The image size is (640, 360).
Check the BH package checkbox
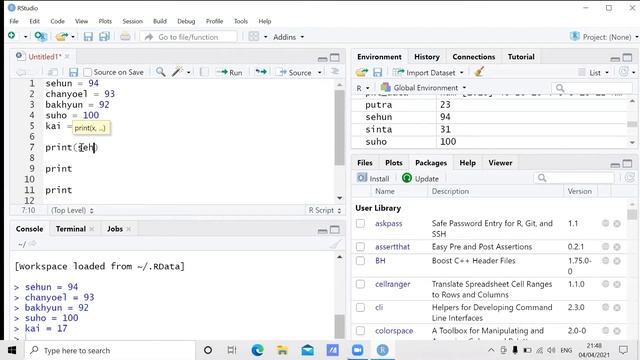[360, 260]
